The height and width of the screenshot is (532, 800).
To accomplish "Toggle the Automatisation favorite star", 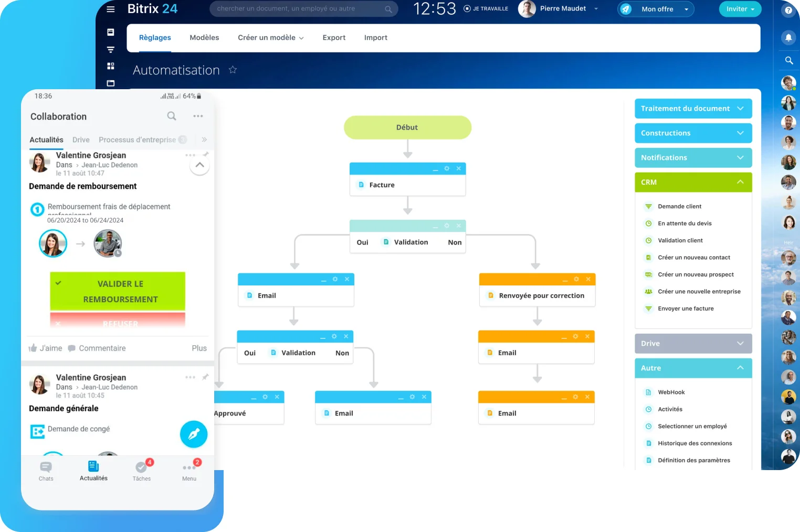I will tap(233, 69).
